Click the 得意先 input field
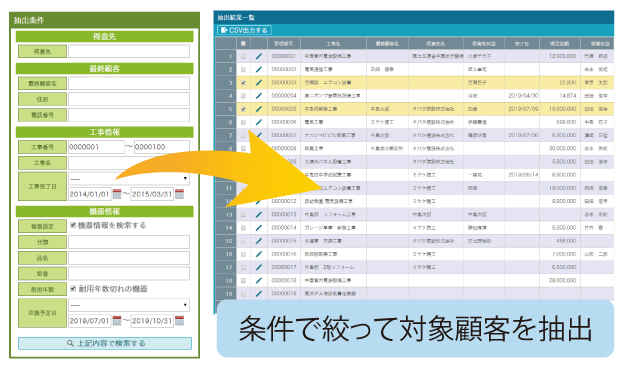Viewport: 625px width, 372px height. tap(129, 51)
